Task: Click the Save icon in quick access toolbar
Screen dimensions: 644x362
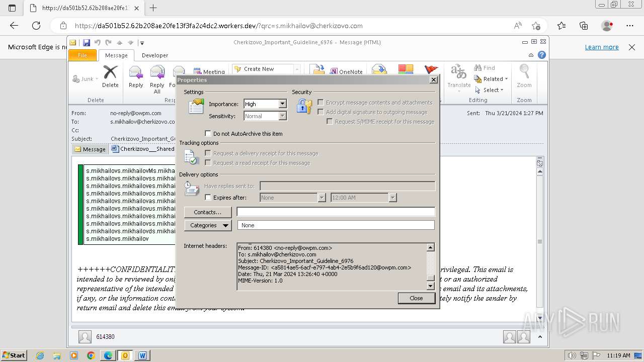Action: (x=87, y=43)
